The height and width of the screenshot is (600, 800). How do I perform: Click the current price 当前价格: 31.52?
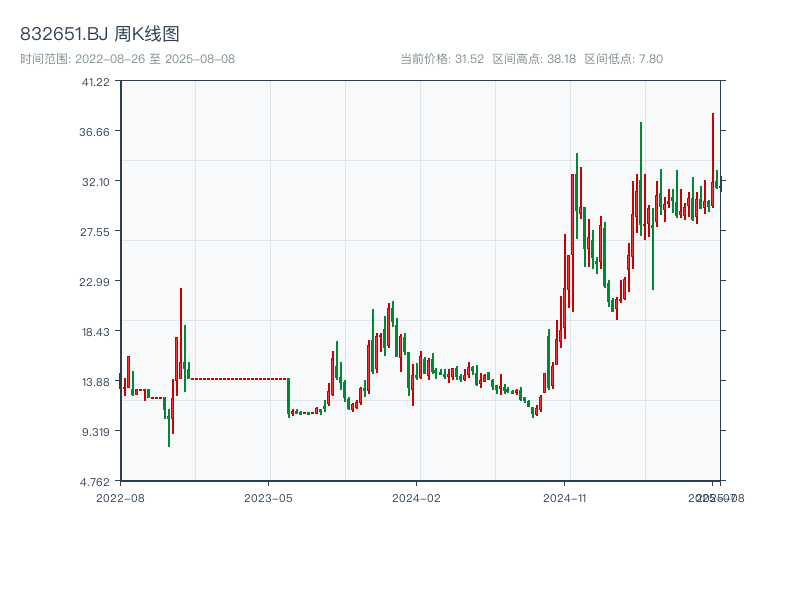click(x=442, y=59)
